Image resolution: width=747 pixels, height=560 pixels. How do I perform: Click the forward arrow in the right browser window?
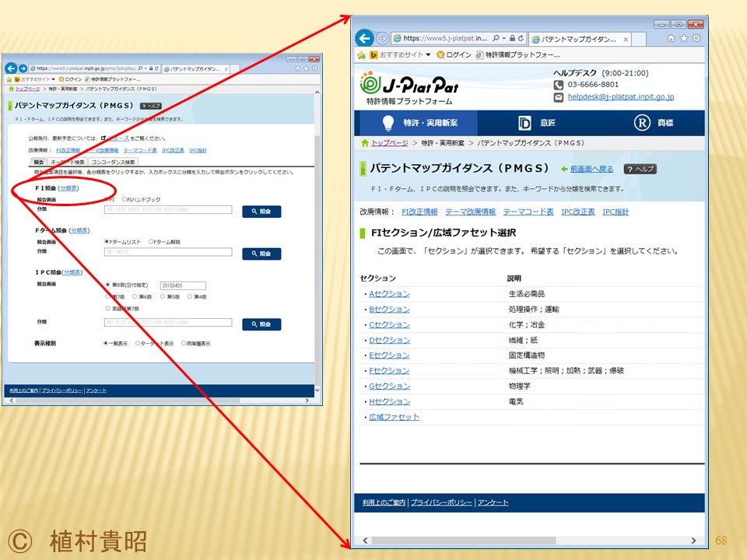click(381, 38)
